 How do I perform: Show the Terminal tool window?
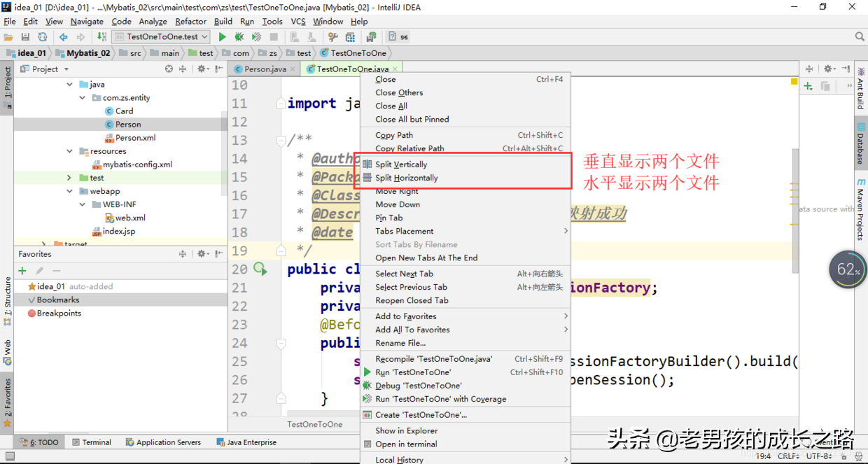[96, 442]
